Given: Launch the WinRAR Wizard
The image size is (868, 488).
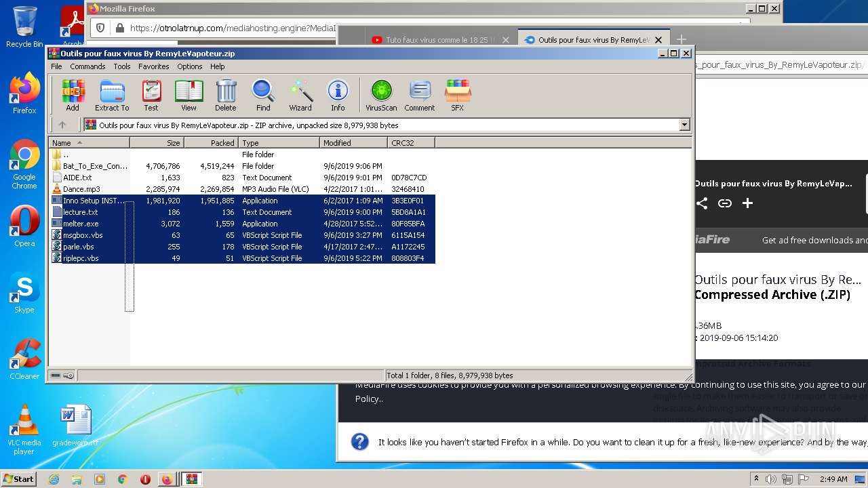Looking at the screenshot, I should tap(300, 96).
